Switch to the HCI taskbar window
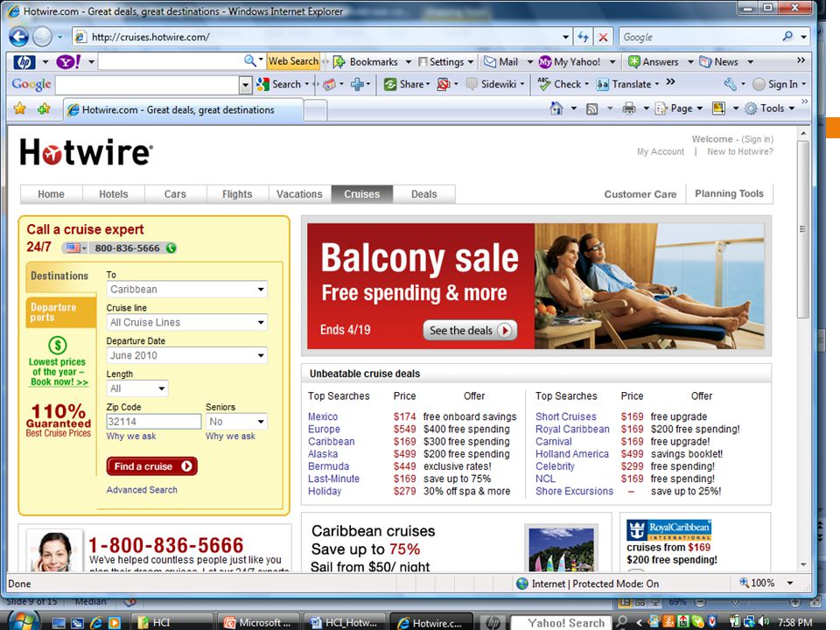The image size is (840, 630). 174,622
